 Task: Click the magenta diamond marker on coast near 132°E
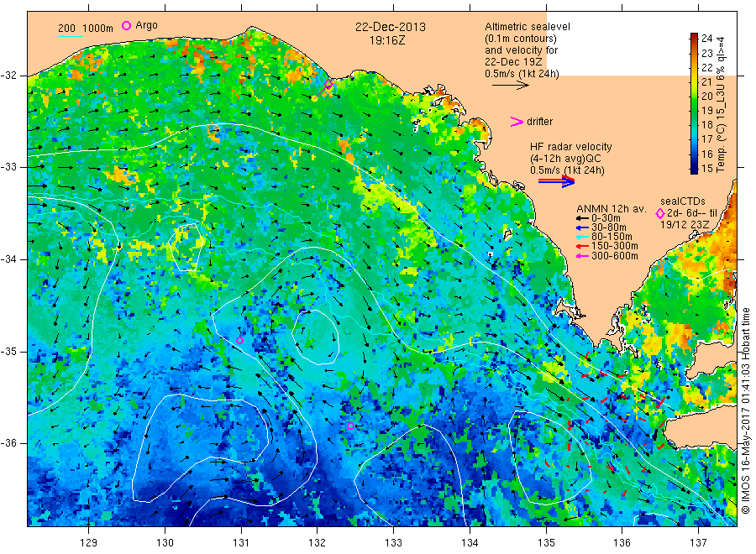coord(328,85)
